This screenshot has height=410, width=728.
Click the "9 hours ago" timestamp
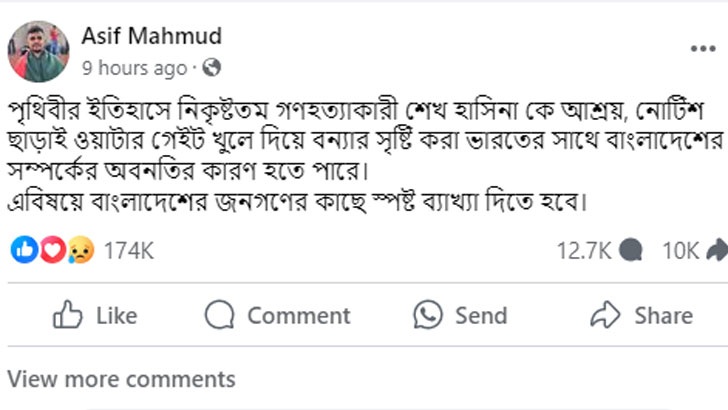point(134,69)
